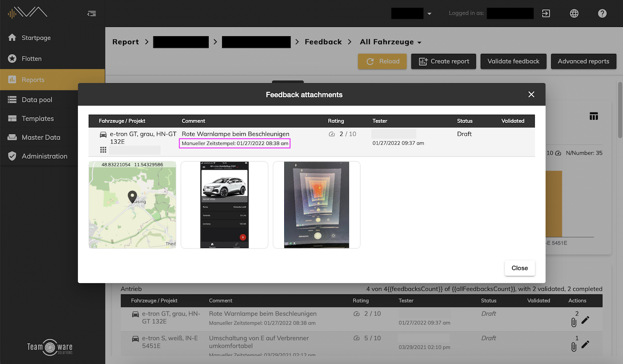Open the red warning screen photo thumbnail

[x=316, y=205]
